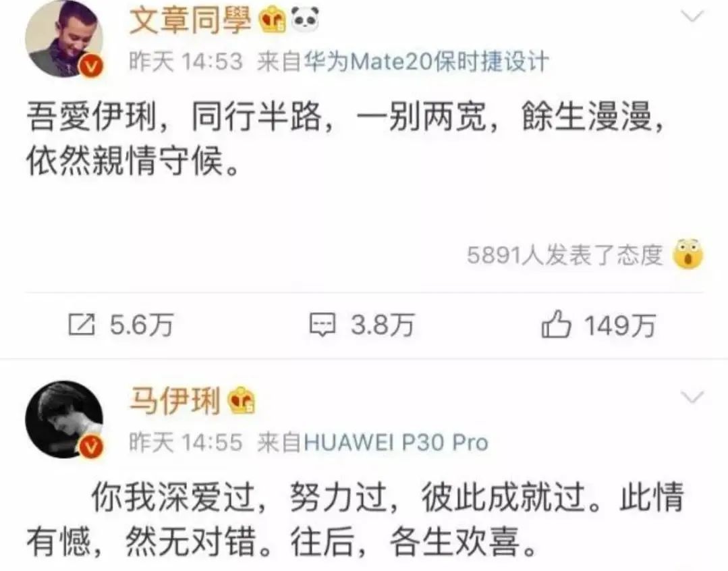Open the 5891人发表了态度 reactions list
This screenshot has width=728, height=571.
tap(565, 254)
